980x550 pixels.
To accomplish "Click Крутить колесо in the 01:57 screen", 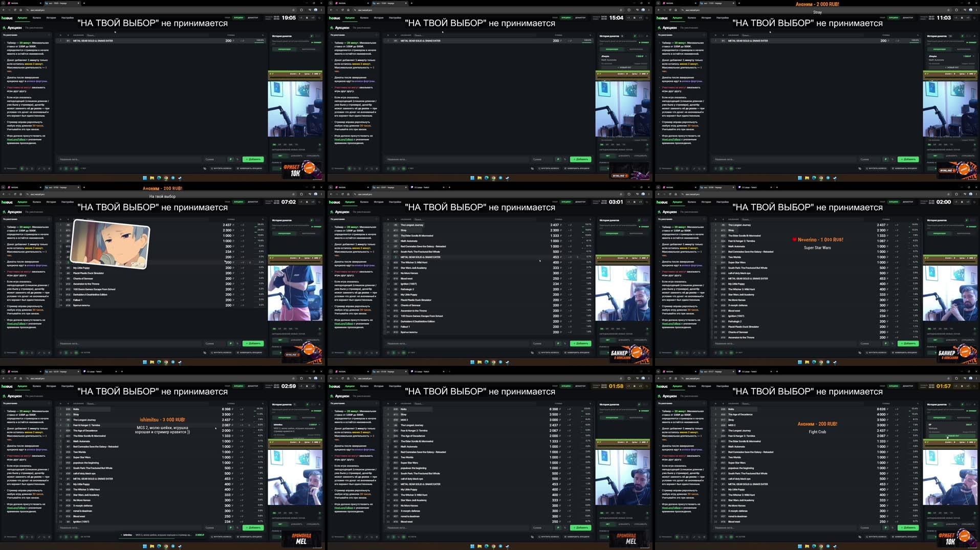I will tap(876, 537).
